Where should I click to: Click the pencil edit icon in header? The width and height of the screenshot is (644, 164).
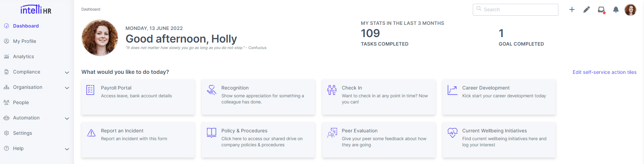[x=587, y=10]
